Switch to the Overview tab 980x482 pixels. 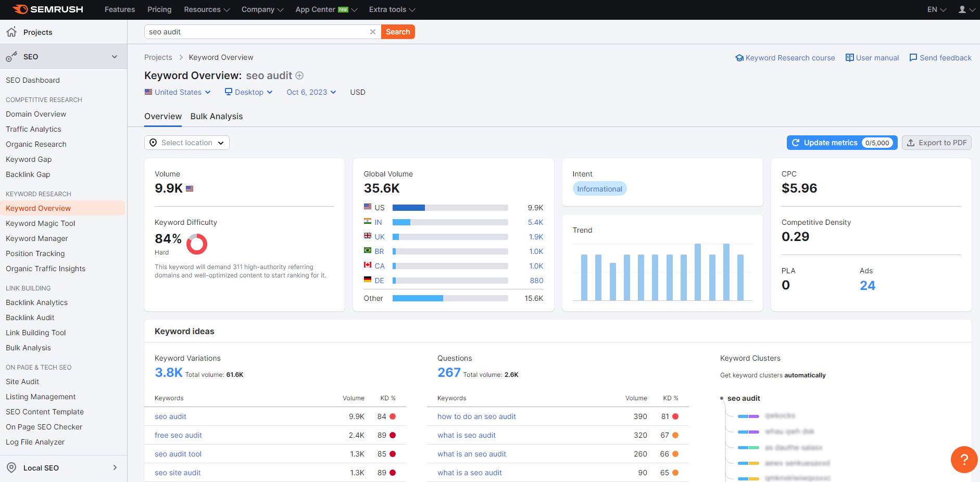point(163,116)
